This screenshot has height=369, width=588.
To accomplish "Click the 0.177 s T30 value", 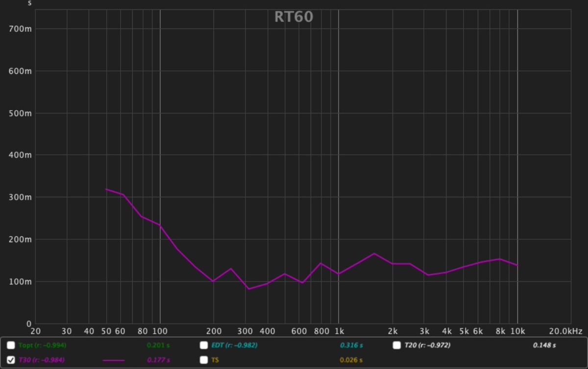I will click(158, 361).
